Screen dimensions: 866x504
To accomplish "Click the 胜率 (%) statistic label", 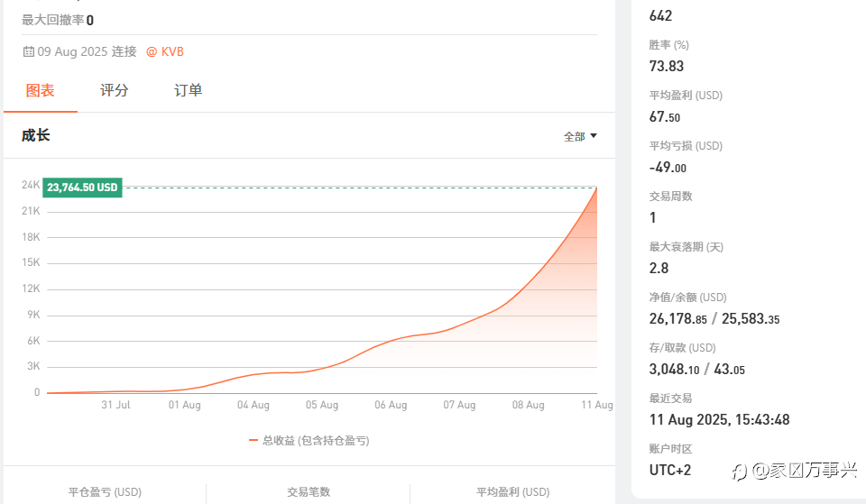I will pyautogui.click(x=668, y=45).
